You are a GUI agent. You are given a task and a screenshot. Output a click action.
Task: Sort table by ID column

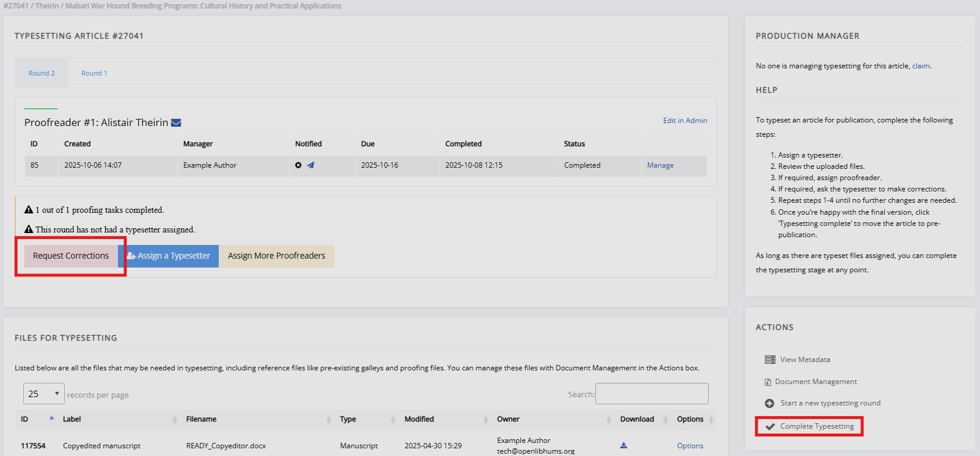(x=38, y=419)
